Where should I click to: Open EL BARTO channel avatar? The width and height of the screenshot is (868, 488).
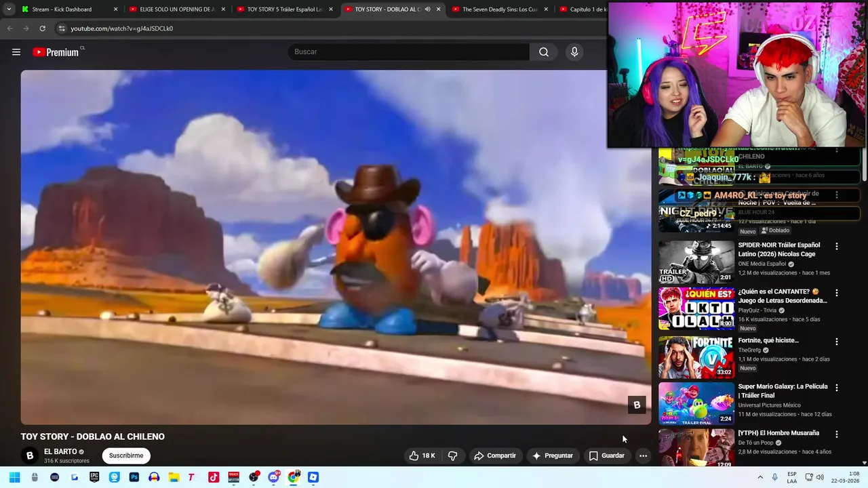tap(29, 455)
